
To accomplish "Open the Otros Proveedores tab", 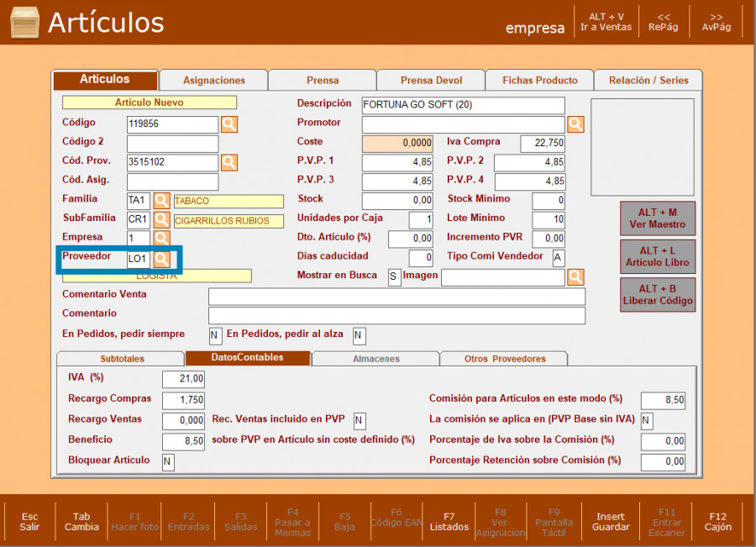I will (x=505, y=359).
